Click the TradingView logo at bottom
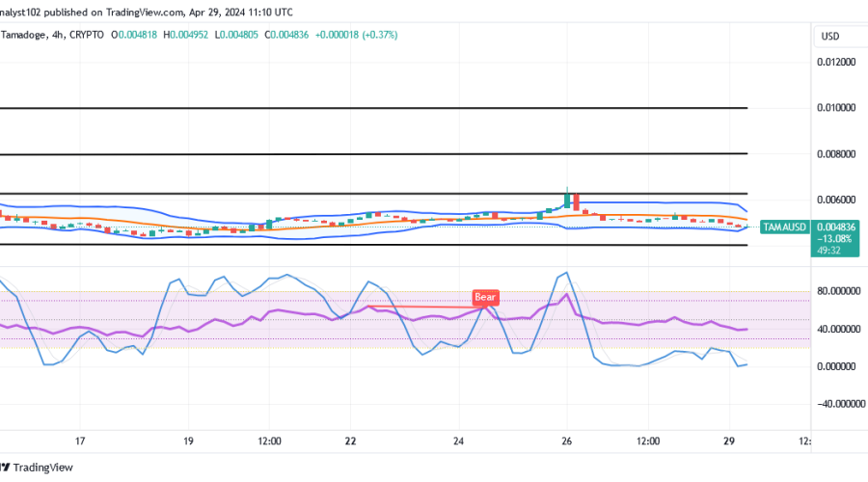 click(37, 468)
